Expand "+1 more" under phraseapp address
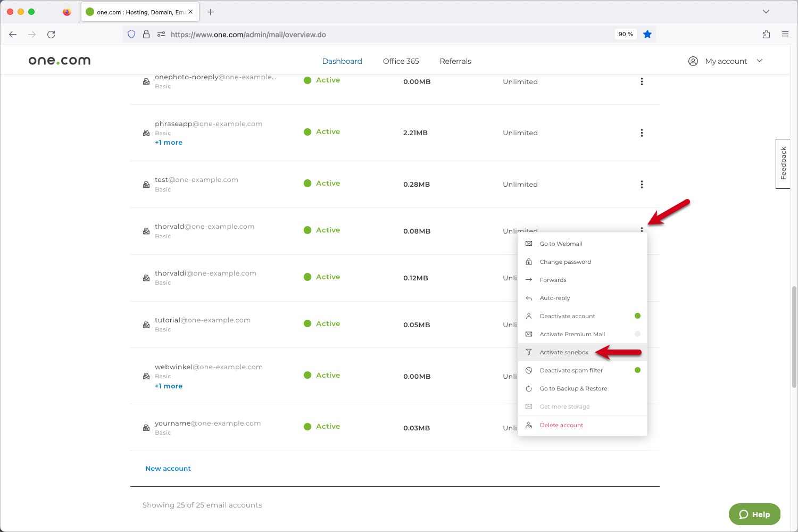 pyautogui.click(x=169, y=143)
